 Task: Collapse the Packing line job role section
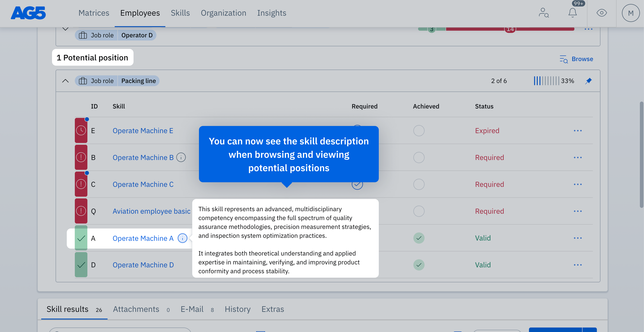point(65,81)
